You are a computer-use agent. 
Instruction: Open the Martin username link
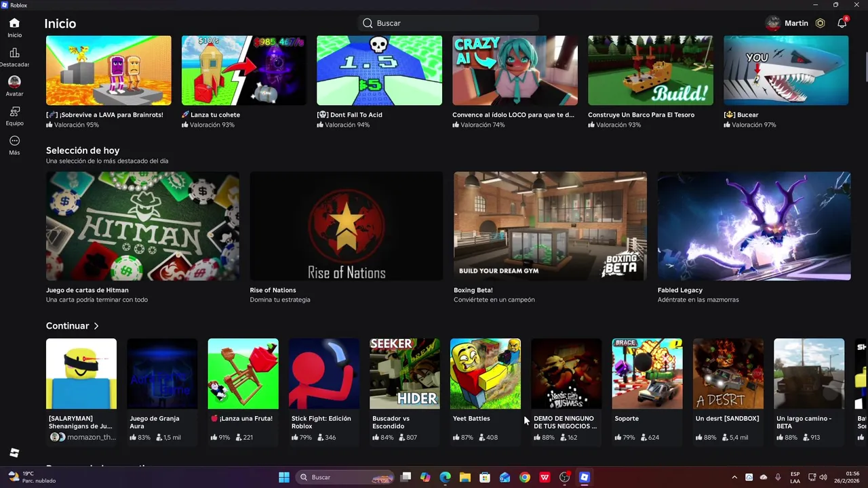[x=796, y=23]
